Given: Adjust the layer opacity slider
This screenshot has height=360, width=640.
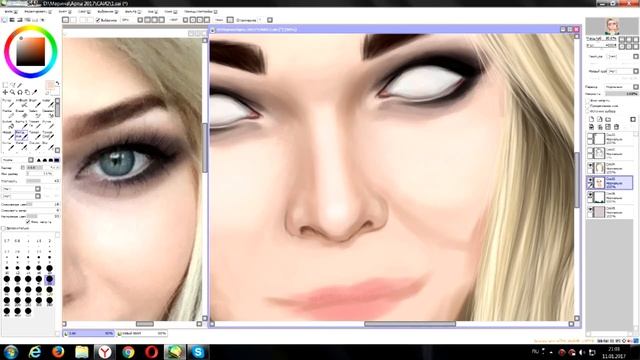Looking at the screenshot, I should 621,94.
